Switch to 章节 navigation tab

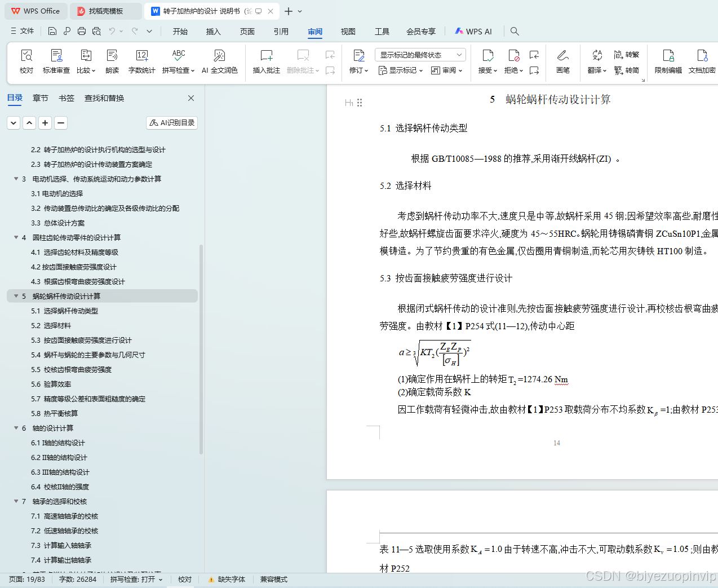click(41, 98)
